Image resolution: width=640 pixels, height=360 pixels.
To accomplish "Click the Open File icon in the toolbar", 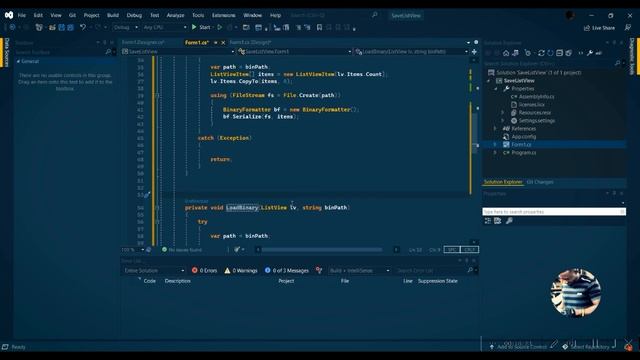I will 52,27.
